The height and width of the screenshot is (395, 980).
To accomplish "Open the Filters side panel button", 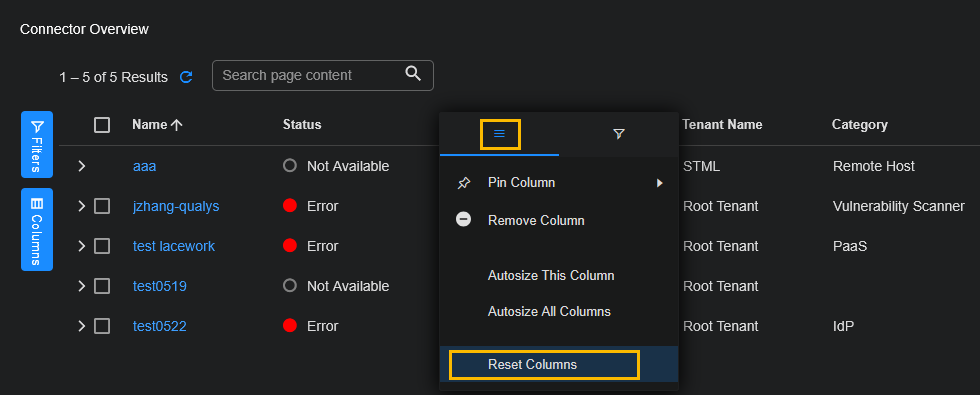I will [x=37, y=144].
